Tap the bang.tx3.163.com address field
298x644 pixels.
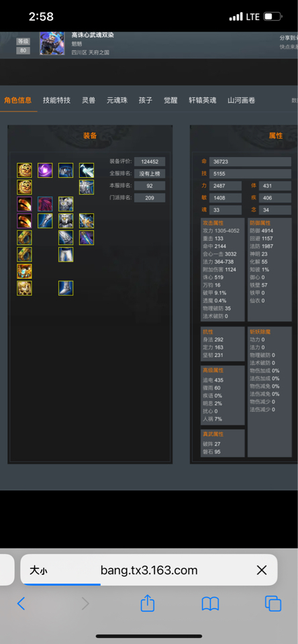149,570
